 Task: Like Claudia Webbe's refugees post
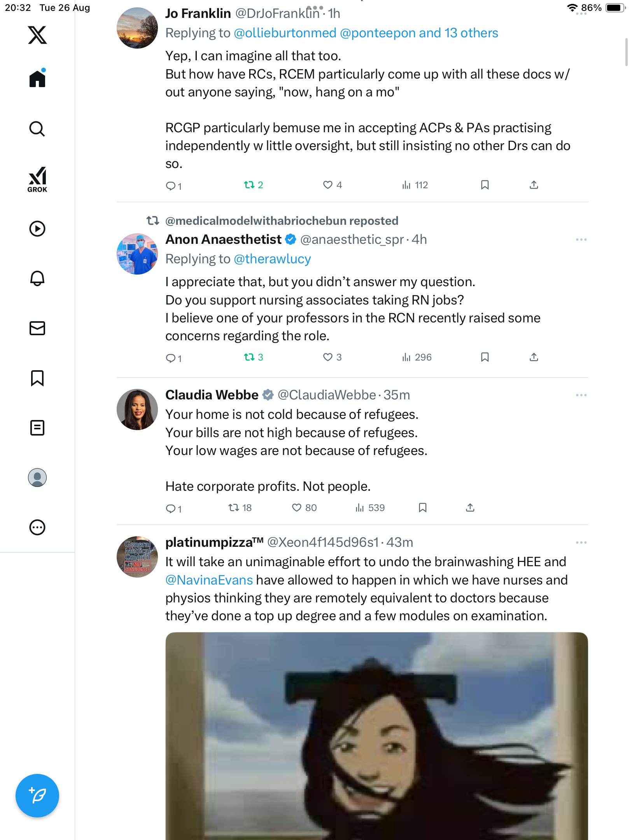pyautogui.click(x=297, y=507)
